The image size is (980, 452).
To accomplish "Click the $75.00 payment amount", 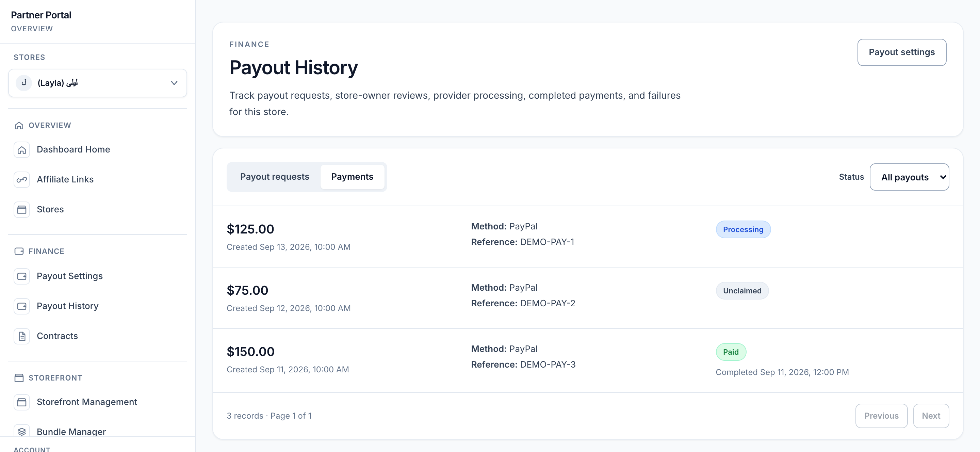I will pos(247,290).
